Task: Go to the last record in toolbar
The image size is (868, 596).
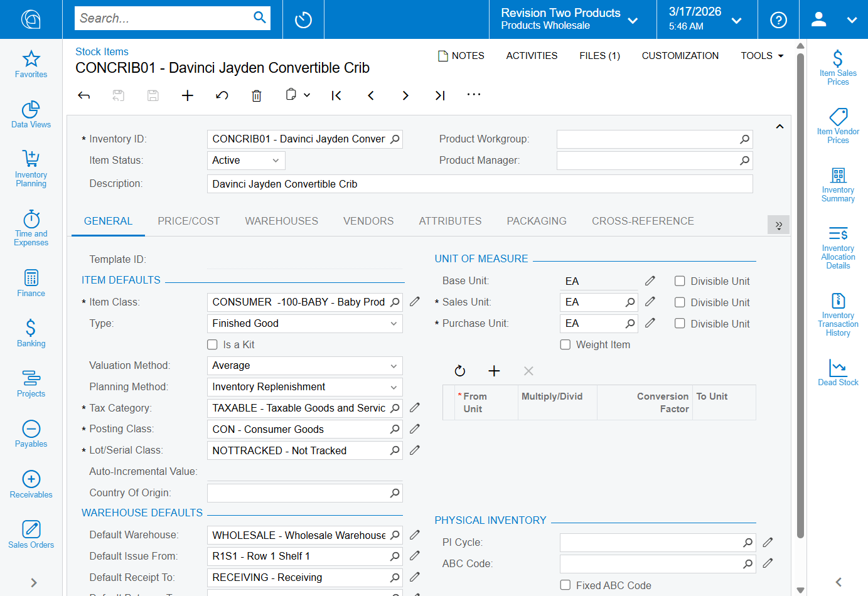Action: 439,95
